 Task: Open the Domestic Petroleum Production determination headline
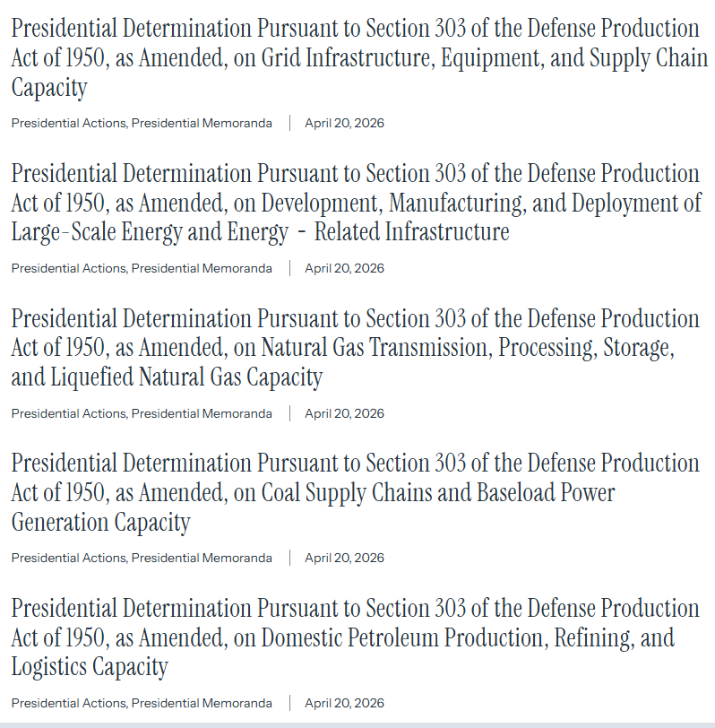356,637
